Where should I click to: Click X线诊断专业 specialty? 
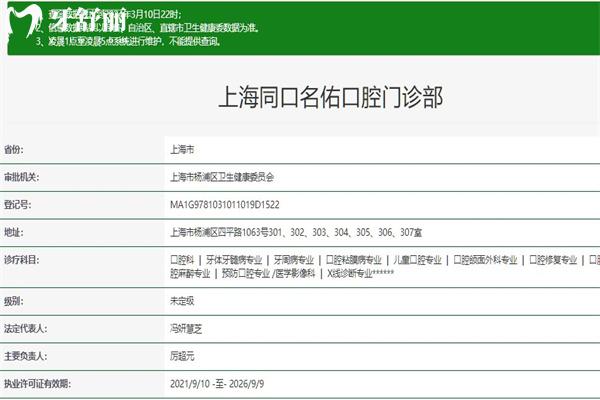[350, 273]
